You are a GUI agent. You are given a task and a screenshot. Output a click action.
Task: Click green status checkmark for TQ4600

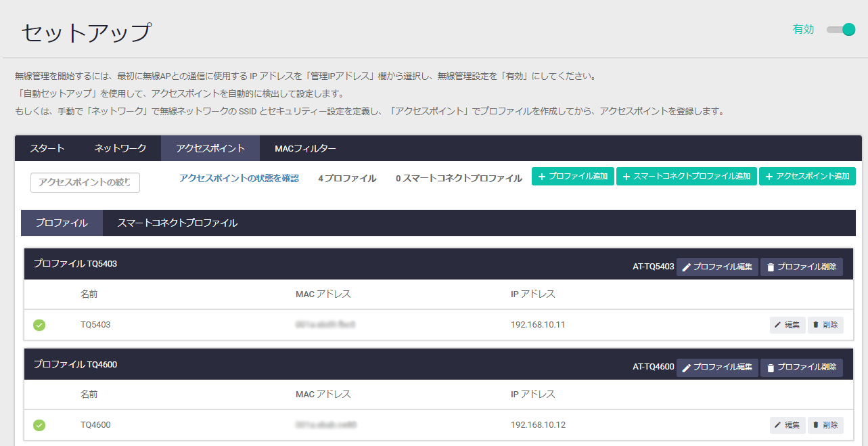[x=39, y=425]
